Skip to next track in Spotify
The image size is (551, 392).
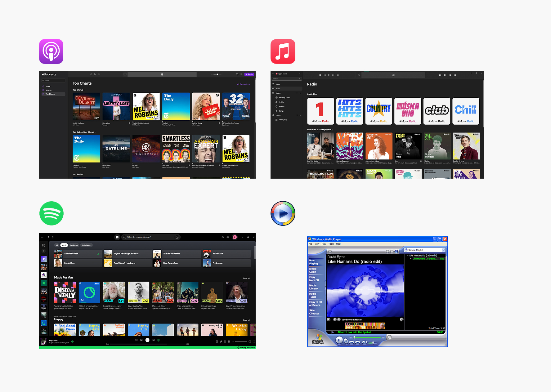[153, 340]
